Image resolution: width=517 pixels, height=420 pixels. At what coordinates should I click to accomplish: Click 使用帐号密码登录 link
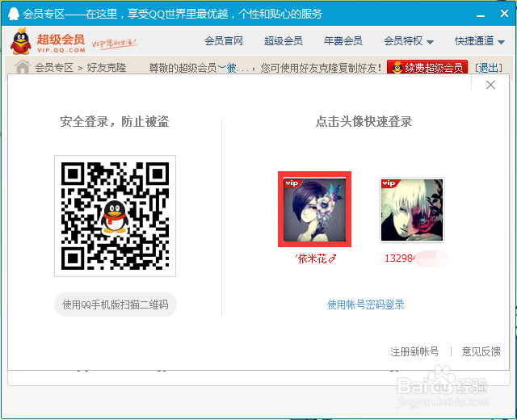(x=365, y=304)
